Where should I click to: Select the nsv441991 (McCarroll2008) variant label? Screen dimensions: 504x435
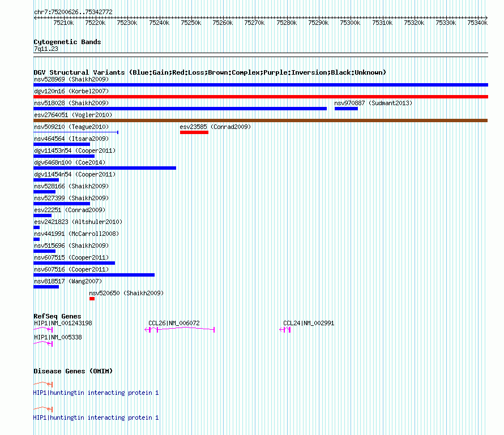tap(76, 234)
